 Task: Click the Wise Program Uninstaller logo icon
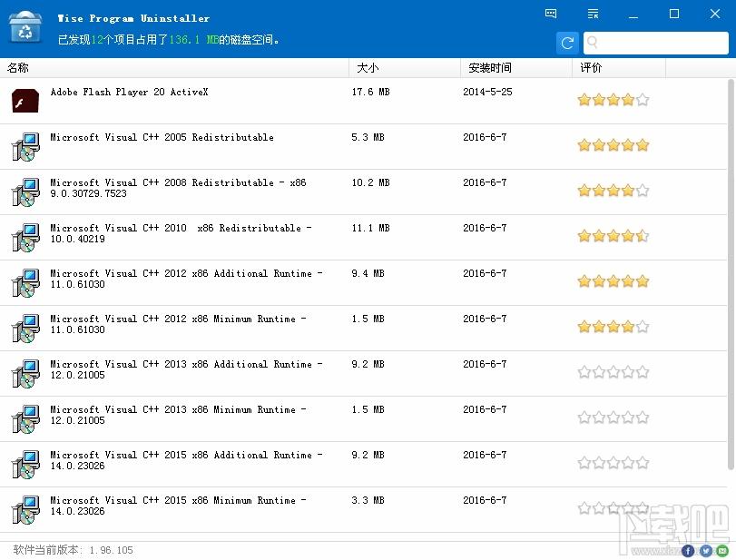click(25, 27)
